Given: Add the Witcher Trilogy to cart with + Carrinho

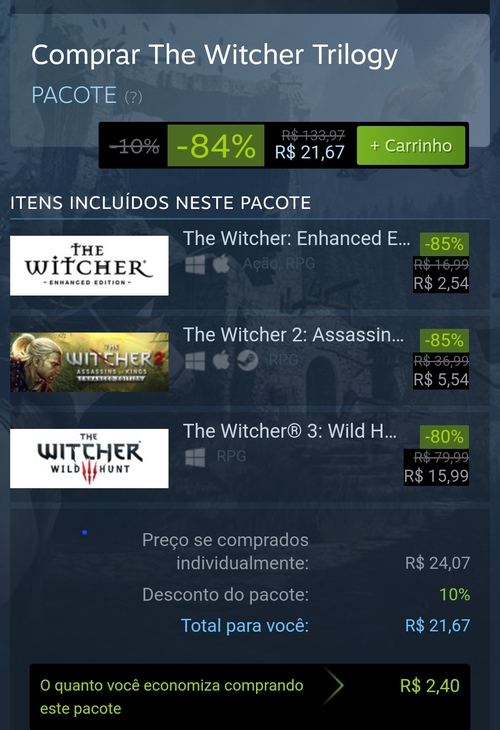Looking at the screenshot, I should (x=411, y=146).
